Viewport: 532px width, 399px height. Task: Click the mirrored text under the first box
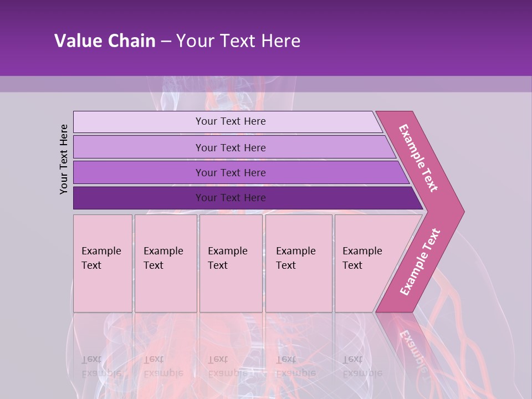tap(101, 366)
